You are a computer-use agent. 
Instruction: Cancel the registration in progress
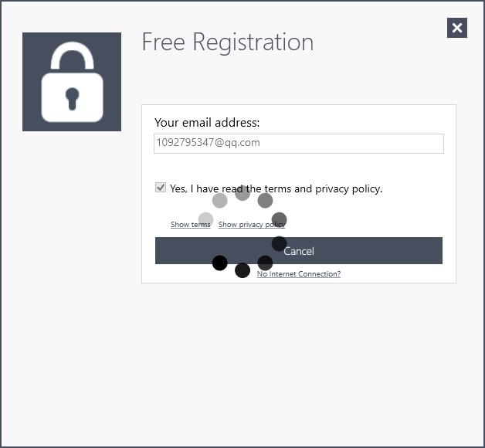pyautogui.click(x=299, y=250)
